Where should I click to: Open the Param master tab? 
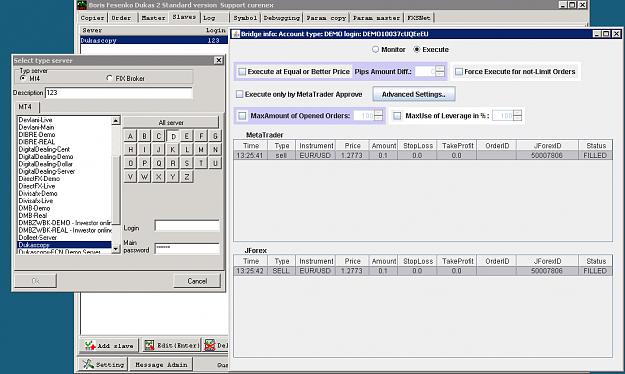tap(376, 18)
